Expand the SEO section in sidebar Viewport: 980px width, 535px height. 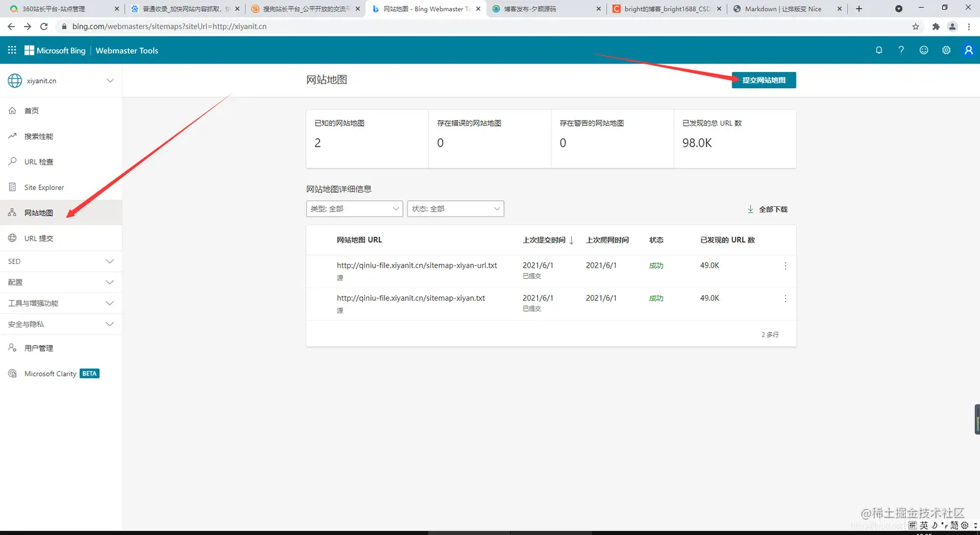click(x=61, y=261)
